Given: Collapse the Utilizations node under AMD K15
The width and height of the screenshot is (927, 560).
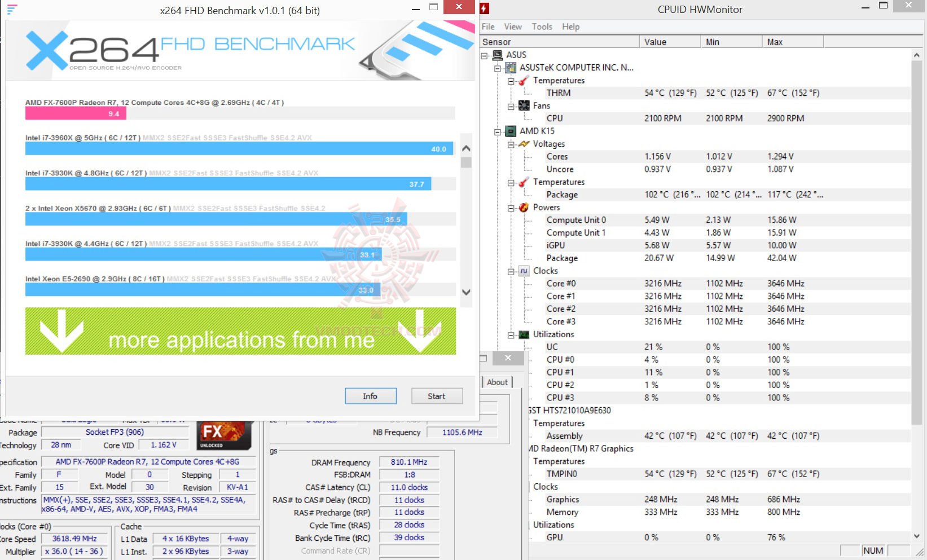Looking at the screenshot, I should tap(511, 335).
